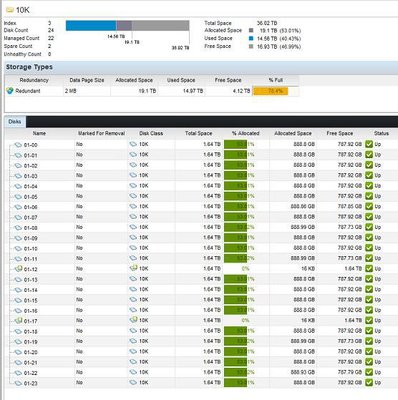The image size is (398, 400).
Task: Click the disk icon beside 01-23
Action: tap(18, 383)
